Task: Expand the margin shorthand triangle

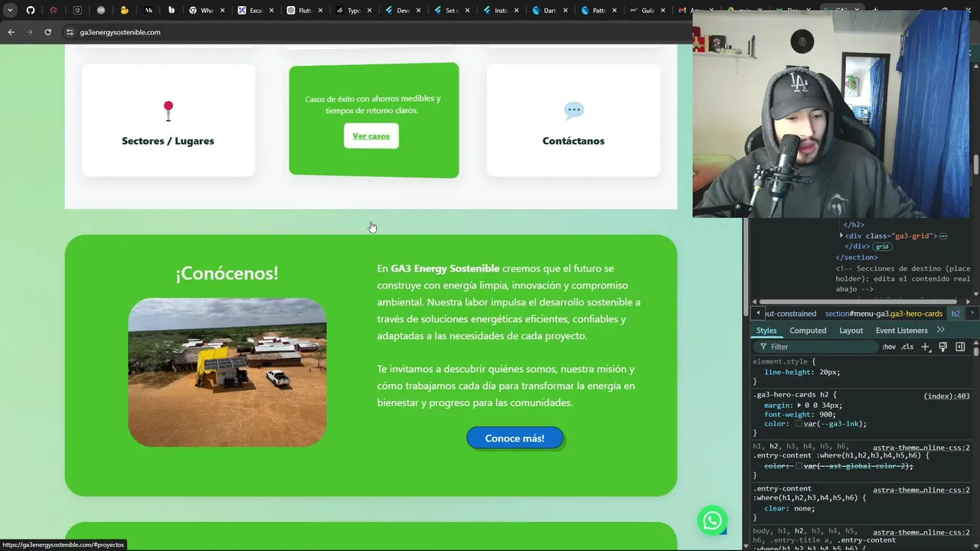Action: point(799,406)
